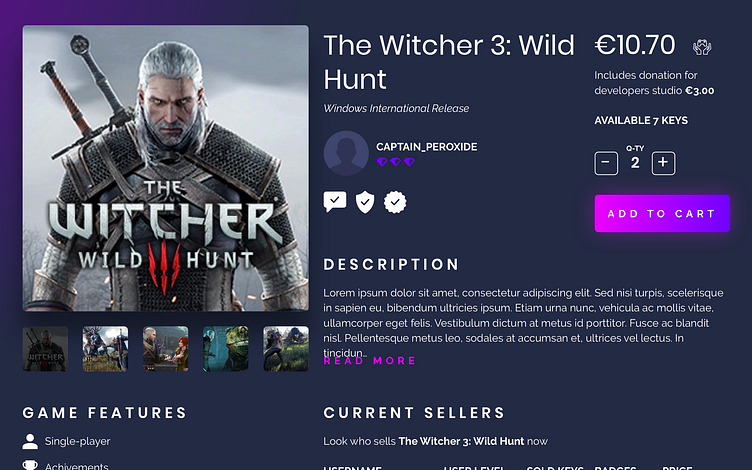Select the fourth green creature thumbnail

click(225, 349)
